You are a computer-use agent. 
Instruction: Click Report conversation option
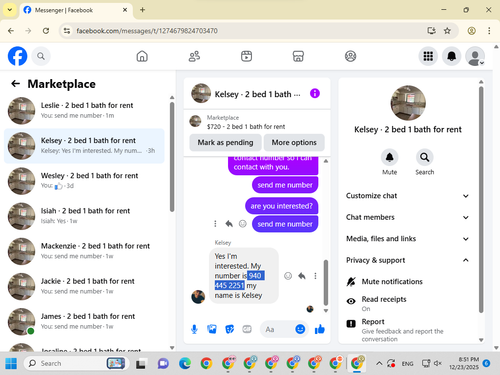point(407,330)
